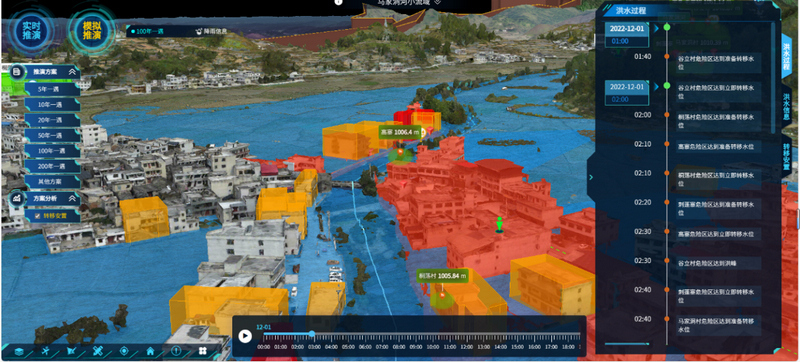Select the 2022-12-01 02:00 date card
The image size is (800, 362).
tap(627, 93)
